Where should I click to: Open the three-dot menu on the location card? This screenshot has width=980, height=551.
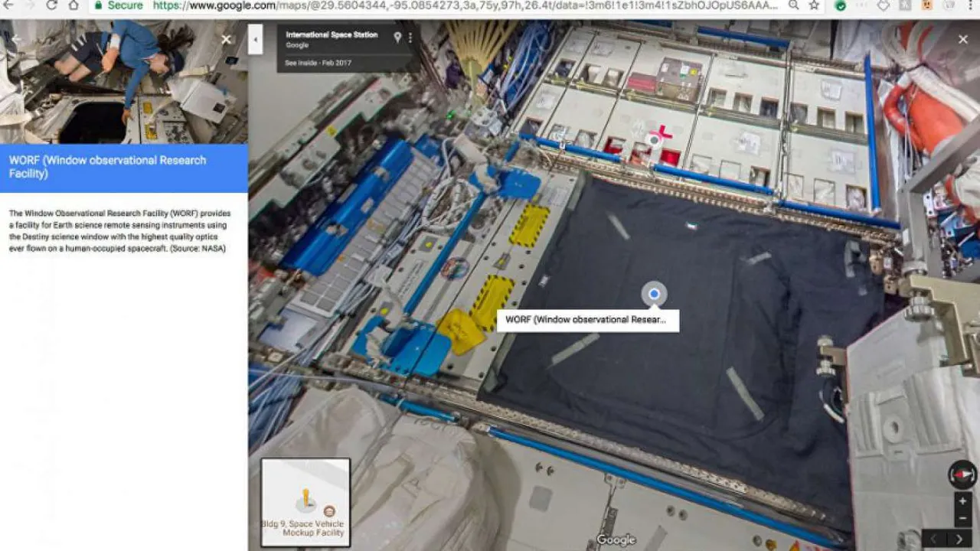(410, 37)
